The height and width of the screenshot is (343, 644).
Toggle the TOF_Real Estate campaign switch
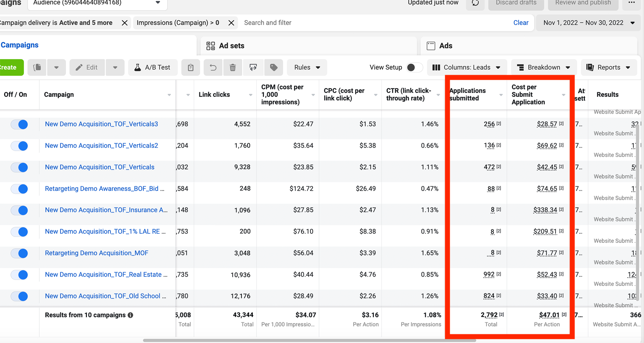click(19, 275)
